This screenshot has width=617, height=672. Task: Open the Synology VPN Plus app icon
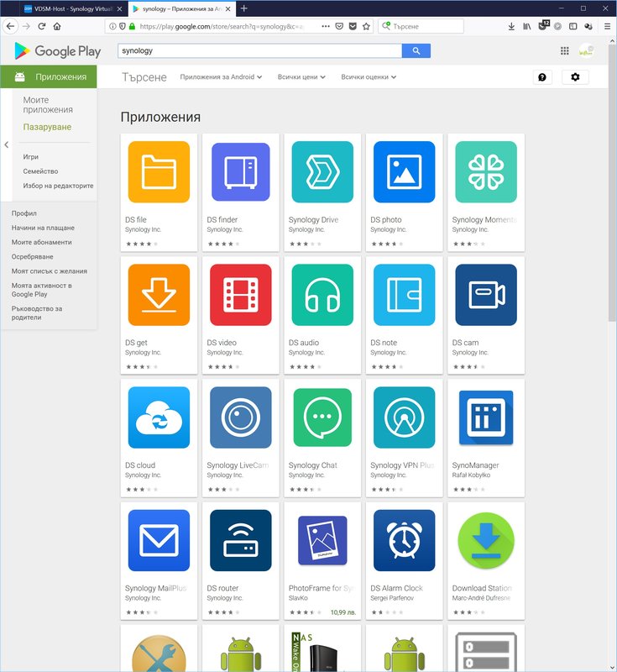pyautogui.click(x=404, y=417)
